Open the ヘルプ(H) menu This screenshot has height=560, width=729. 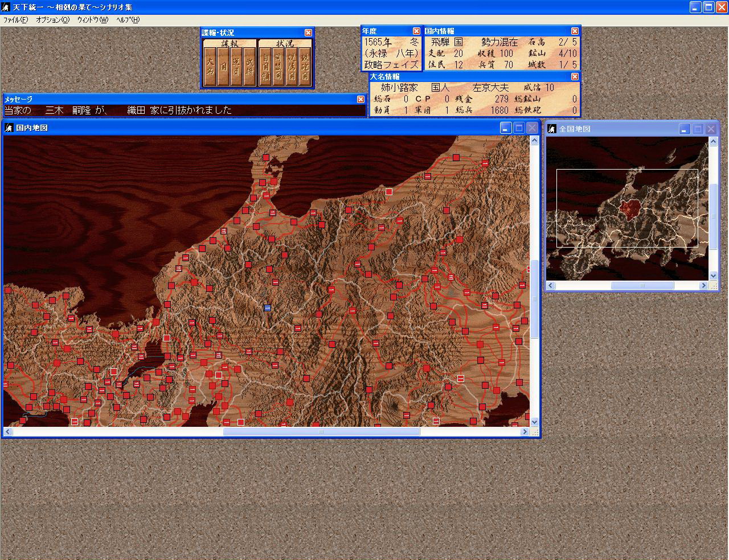pos(128,19)
